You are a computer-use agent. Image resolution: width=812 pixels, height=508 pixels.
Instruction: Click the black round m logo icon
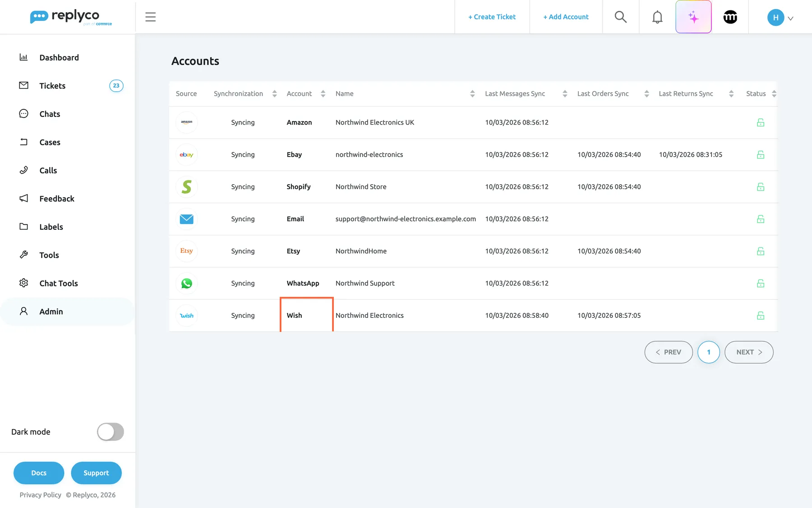(x=730, y=17)
